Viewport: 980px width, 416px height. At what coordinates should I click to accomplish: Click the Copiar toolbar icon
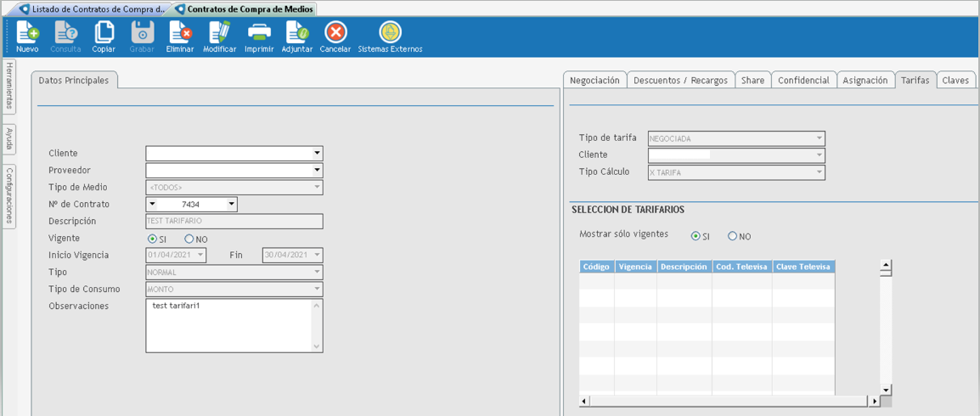104,34
